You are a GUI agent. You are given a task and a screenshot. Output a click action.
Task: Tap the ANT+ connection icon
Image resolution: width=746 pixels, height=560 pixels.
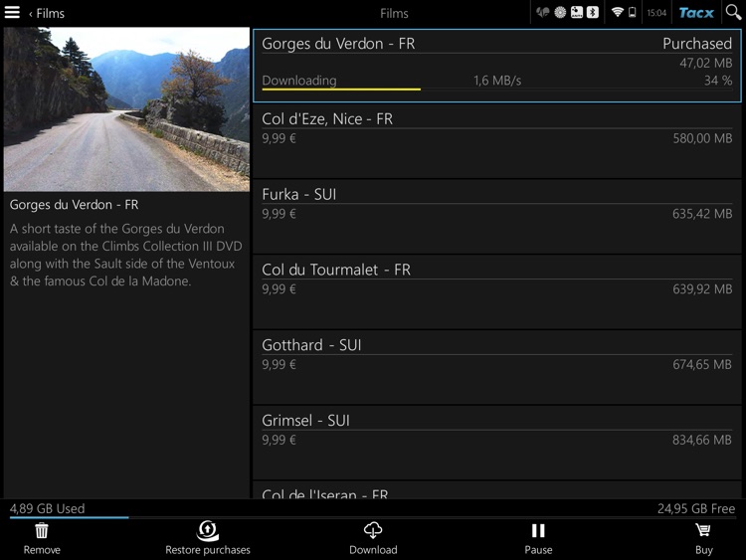(577, 12)
